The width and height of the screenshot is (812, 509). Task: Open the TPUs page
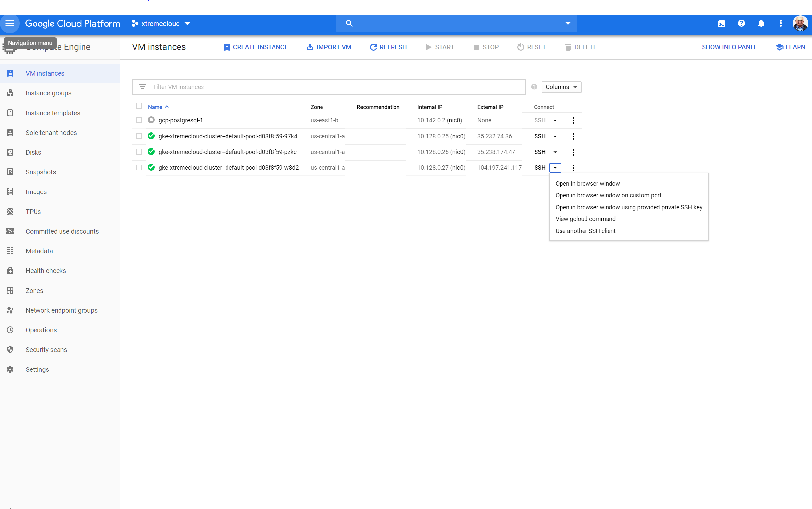[60, 212]
